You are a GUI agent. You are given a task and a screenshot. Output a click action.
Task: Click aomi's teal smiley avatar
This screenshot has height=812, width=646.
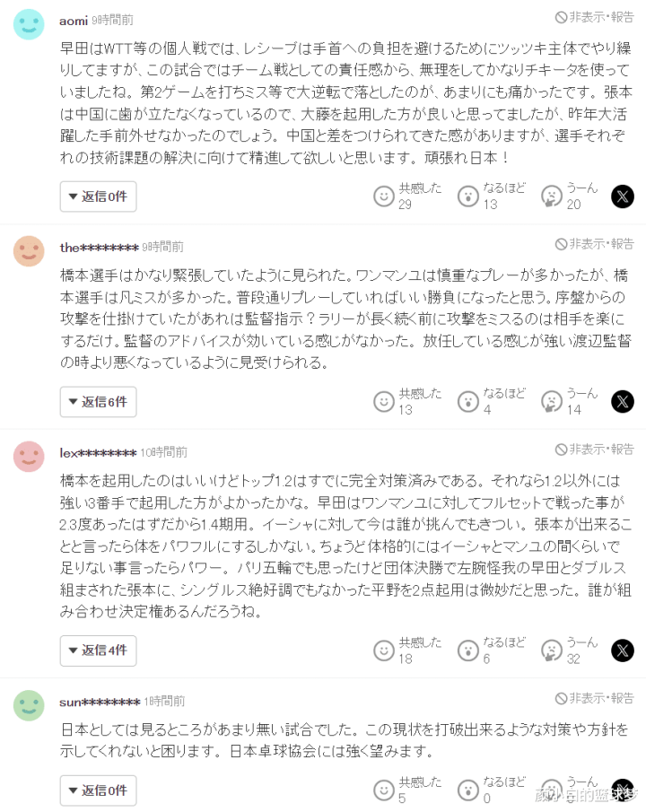pos(29,24)
